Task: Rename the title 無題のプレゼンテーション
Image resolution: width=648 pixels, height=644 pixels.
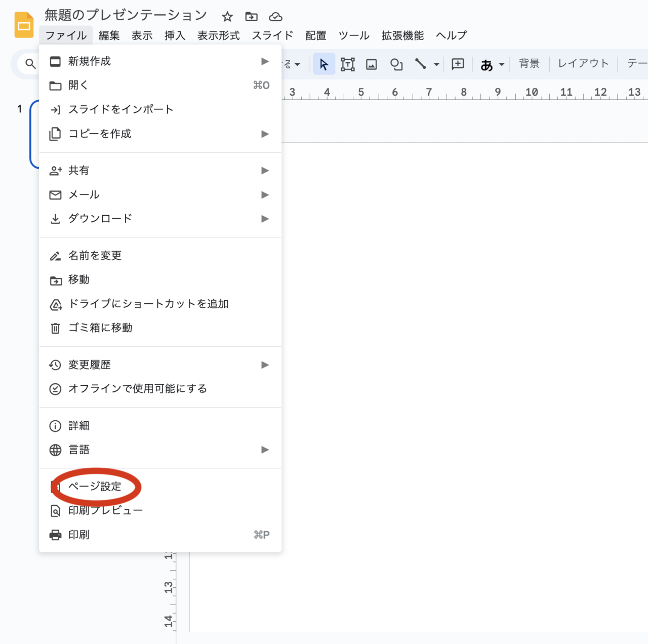Action: point(126,15)
